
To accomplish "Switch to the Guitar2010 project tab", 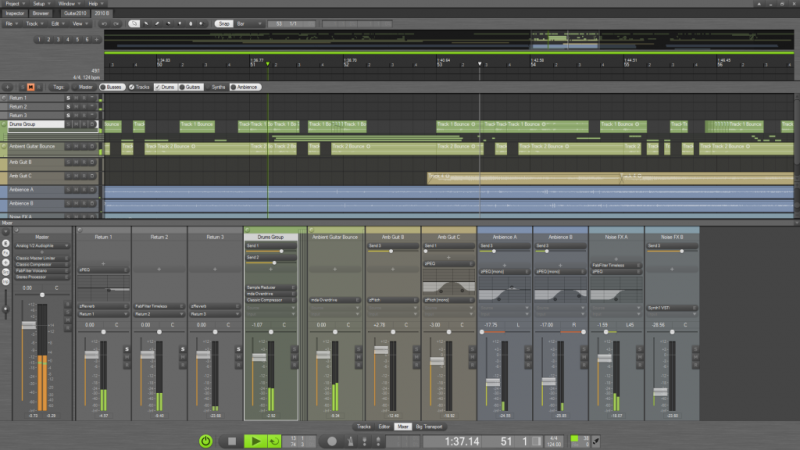I will tap(75, 13).
